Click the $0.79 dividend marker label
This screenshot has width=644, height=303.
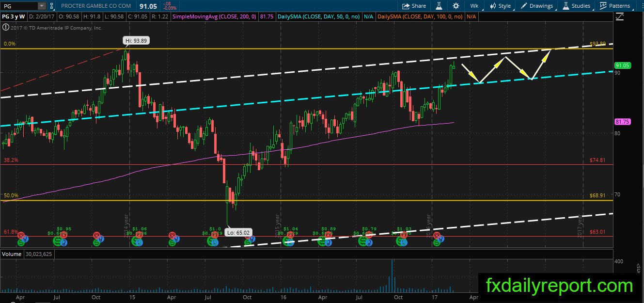click(x=370, y=228)
